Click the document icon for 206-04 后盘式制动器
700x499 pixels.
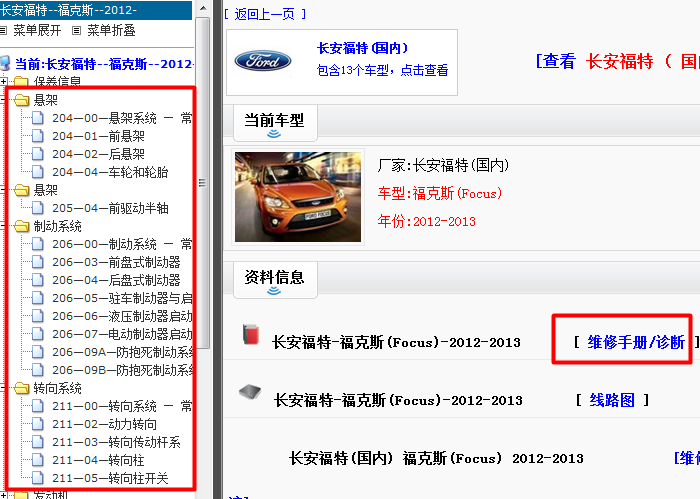coord(38,280)
